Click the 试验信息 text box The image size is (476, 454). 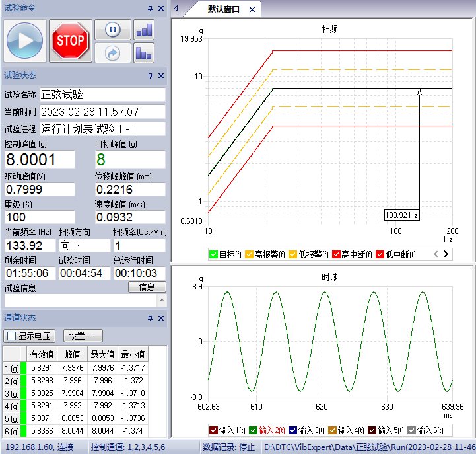[x=81, y=300]
